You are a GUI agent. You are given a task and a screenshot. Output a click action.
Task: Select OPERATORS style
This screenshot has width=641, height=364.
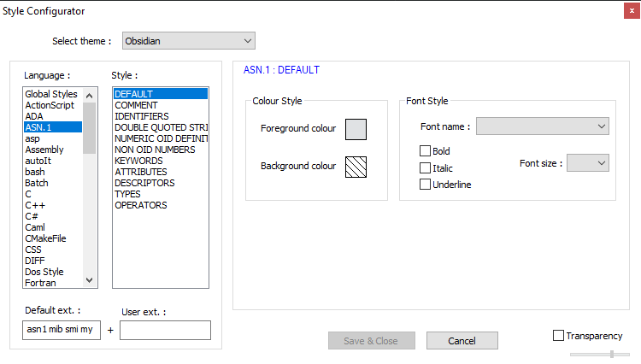click(x=161, y=205)
